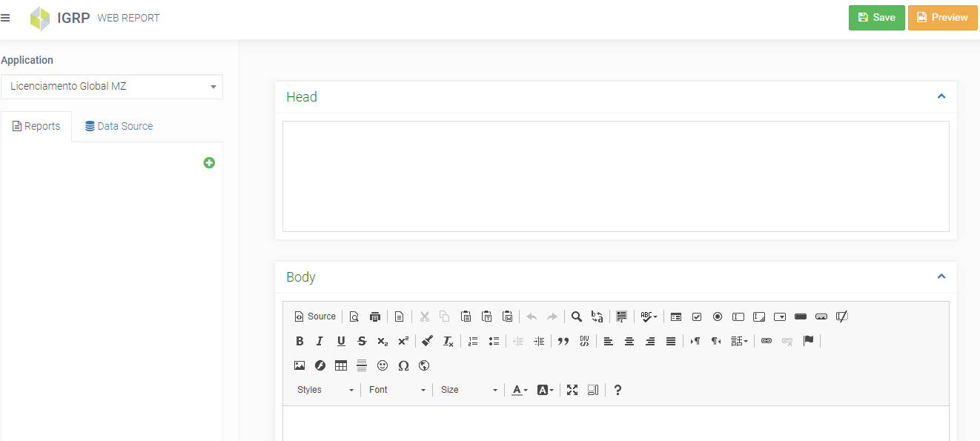Open the Set Language dropdown
The width and height of the screenshot is (980, 441).
pos(740,341)
